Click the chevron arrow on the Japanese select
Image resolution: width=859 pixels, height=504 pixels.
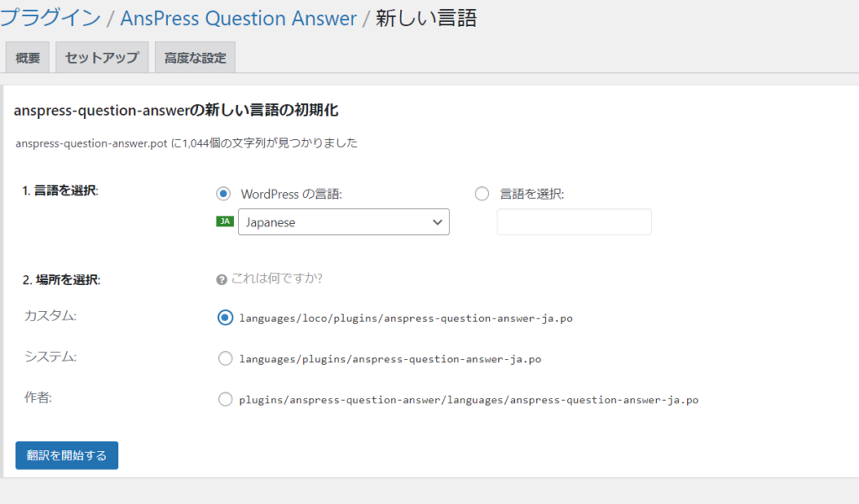click(437, 222)
